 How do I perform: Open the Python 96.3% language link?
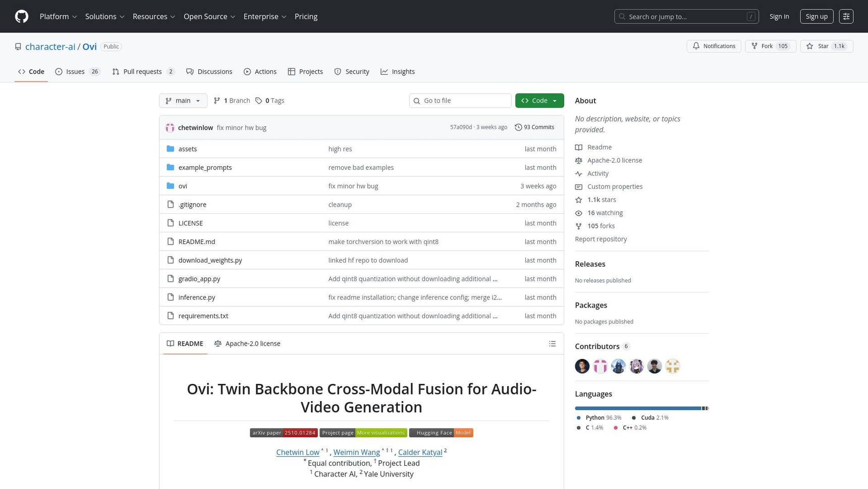tap(599, 418)
